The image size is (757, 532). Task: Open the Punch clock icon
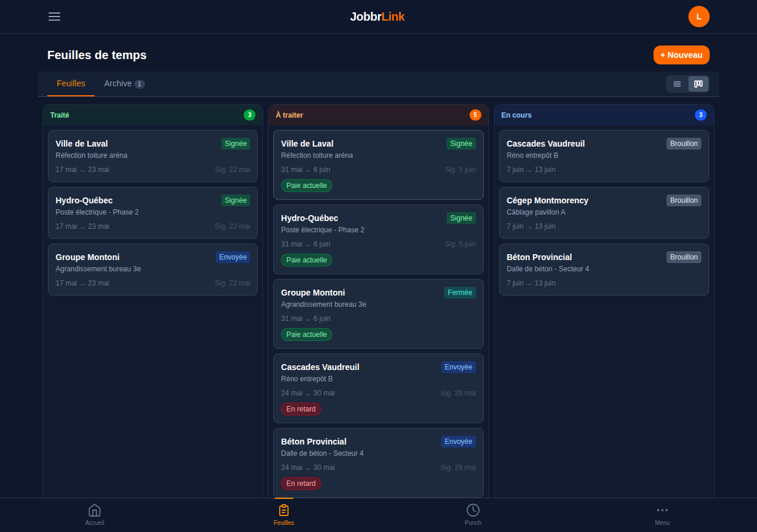tap(473, 510)
